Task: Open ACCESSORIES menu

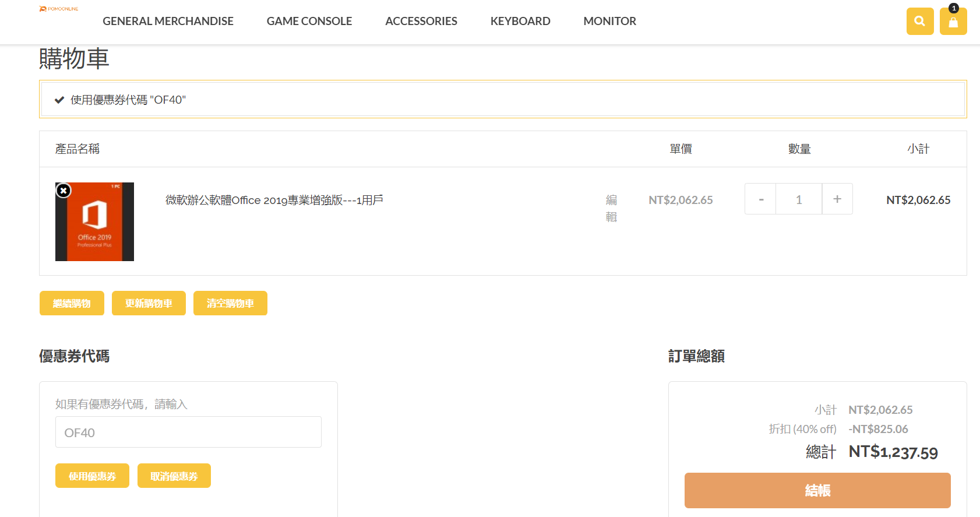Action: click(x=421, y=21)
